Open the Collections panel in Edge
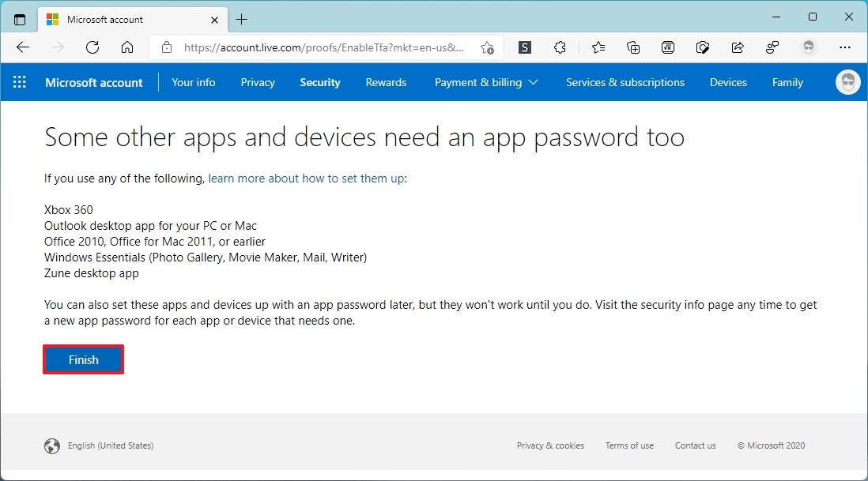Screen dimensions: 868x481 [x=632, y=47]
